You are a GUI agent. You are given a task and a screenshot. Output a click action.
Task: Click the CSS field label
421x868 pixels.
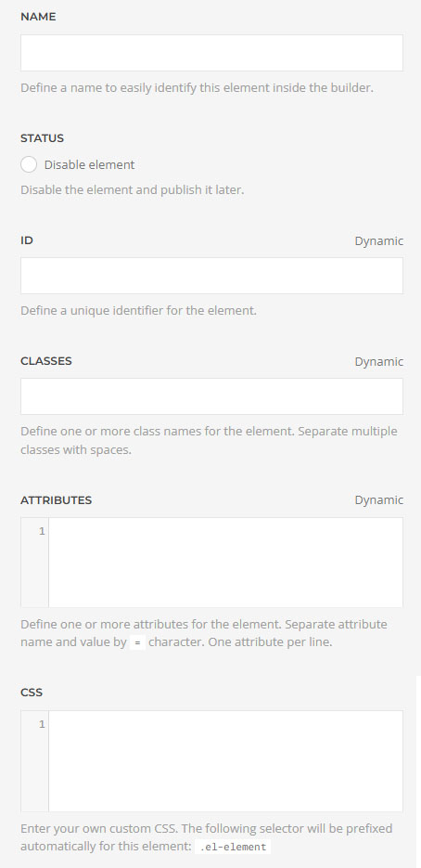(32, 693)
